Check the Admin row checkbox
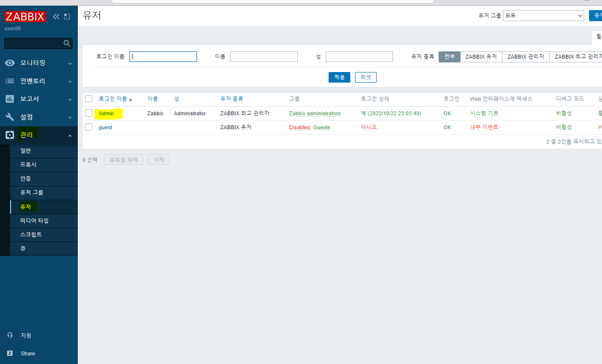This screenshot has height=364, width=602. (88, 113)
